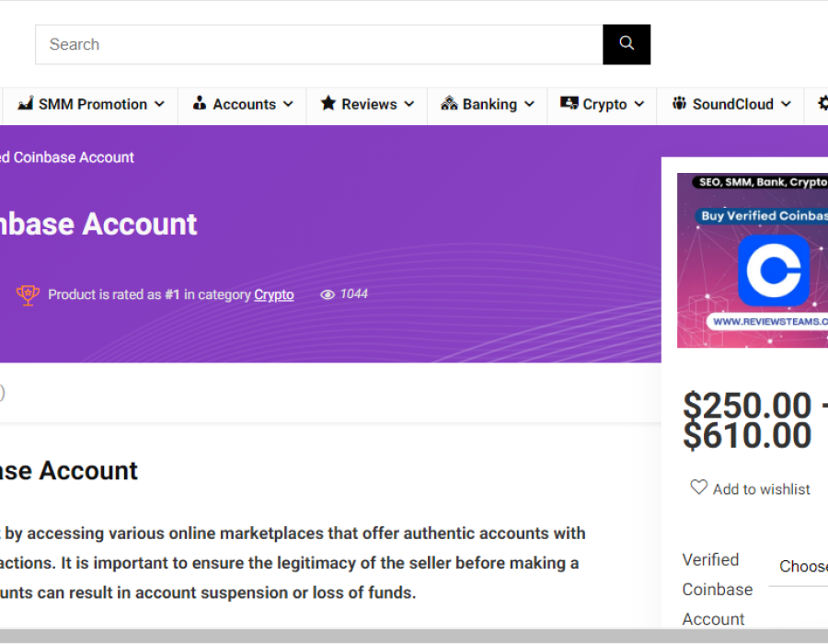
Task: Expand the Crypto menu chevron
Action: (638, 105)
